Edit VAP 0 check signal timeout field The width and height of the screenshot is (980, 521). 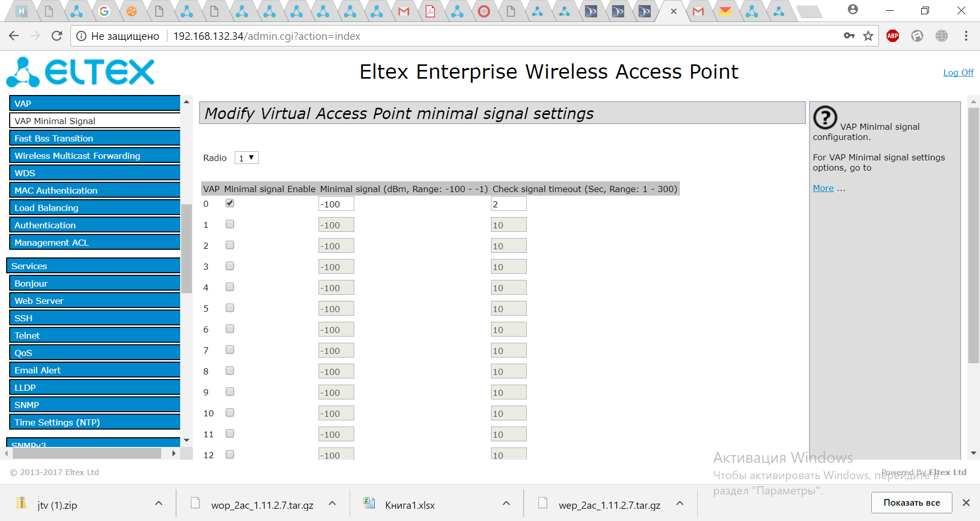click(x=508, y=204)
